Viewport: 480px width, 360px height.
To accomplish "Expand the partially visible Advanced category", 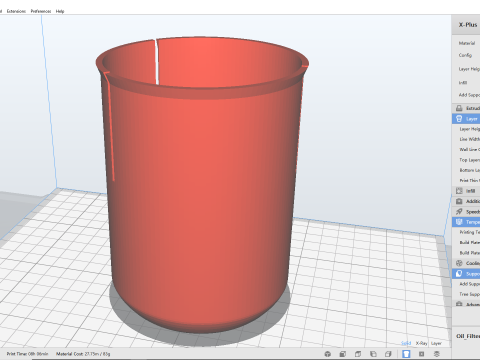I will pos(466,304).
